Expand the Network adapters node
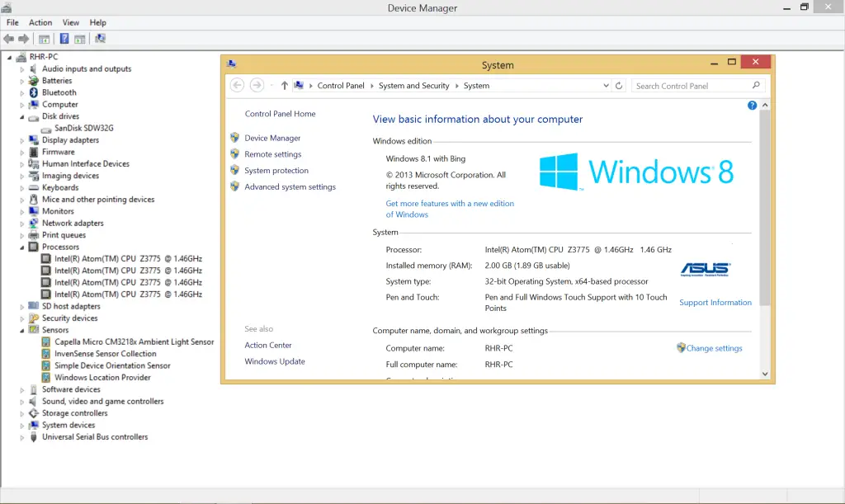845x504 pixels. click(22, 224)
